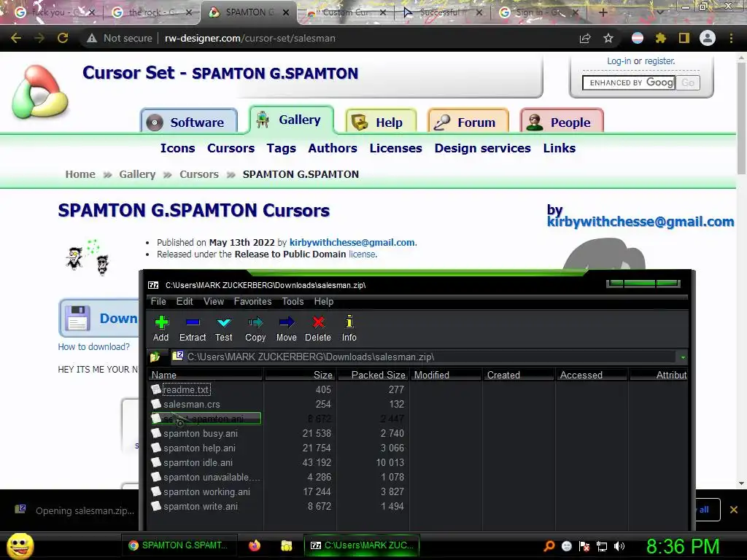Image resolution: width=747 pixels, height=560 pixels.
Task: Select spamton idle.ani file
Action: tap(198, 462)
